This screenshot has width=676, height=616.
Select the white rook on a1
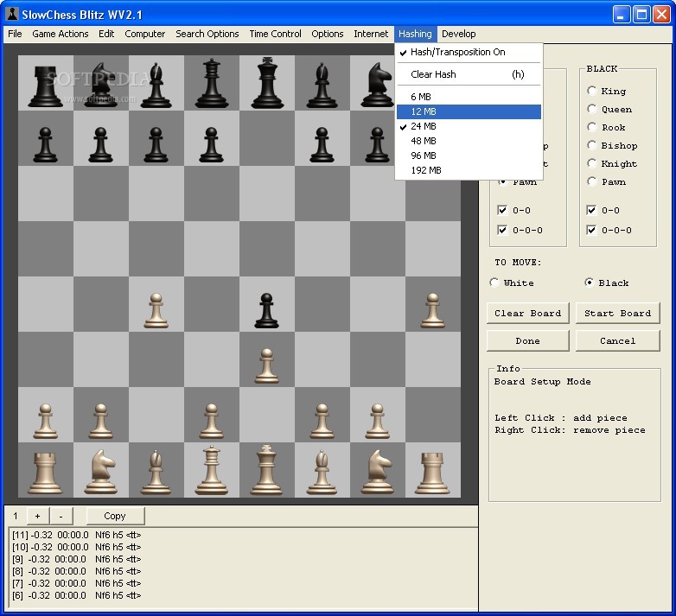(x=45, y=473)
